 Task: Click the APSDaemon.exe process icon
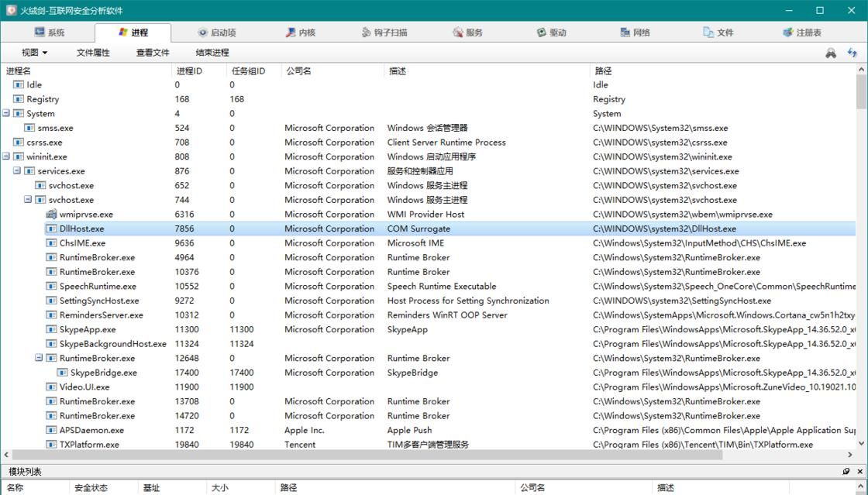click(x=51, y=430)
